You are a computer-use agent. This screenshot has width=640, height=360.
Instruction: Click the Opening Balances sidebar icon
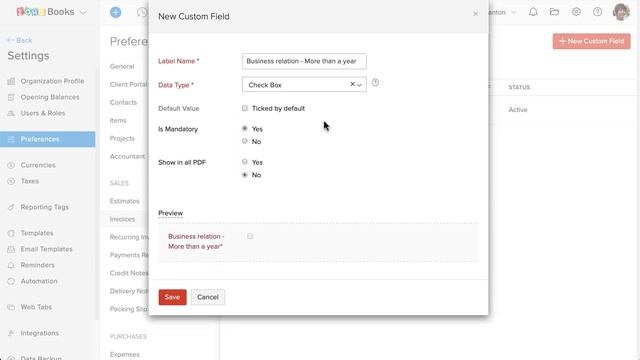coord(11,97)
